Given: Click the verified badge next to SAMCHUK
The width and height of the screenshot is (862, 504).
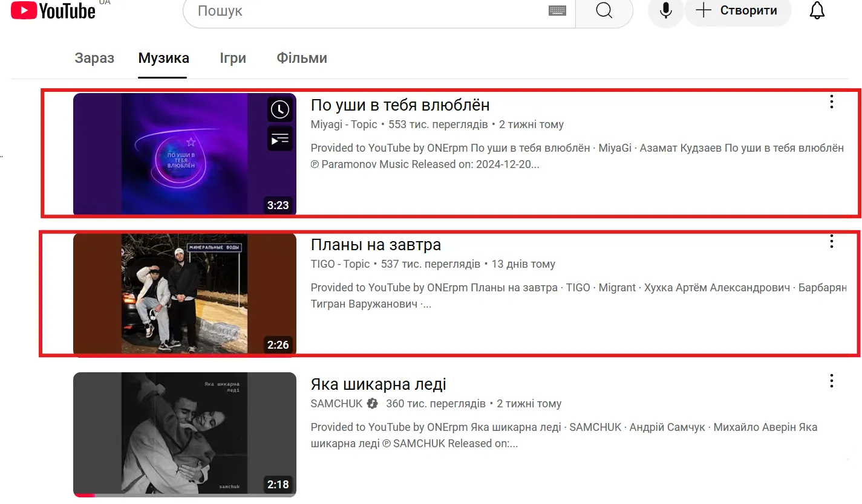Looking at the screenshot, I should (x=371, y=404).
